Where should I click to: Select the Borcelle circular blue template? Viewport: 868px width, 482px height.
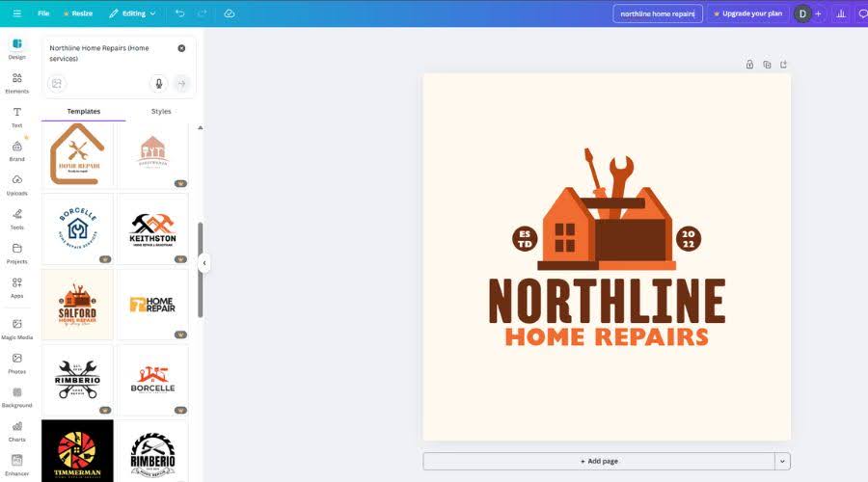click(x=77, y=228)
